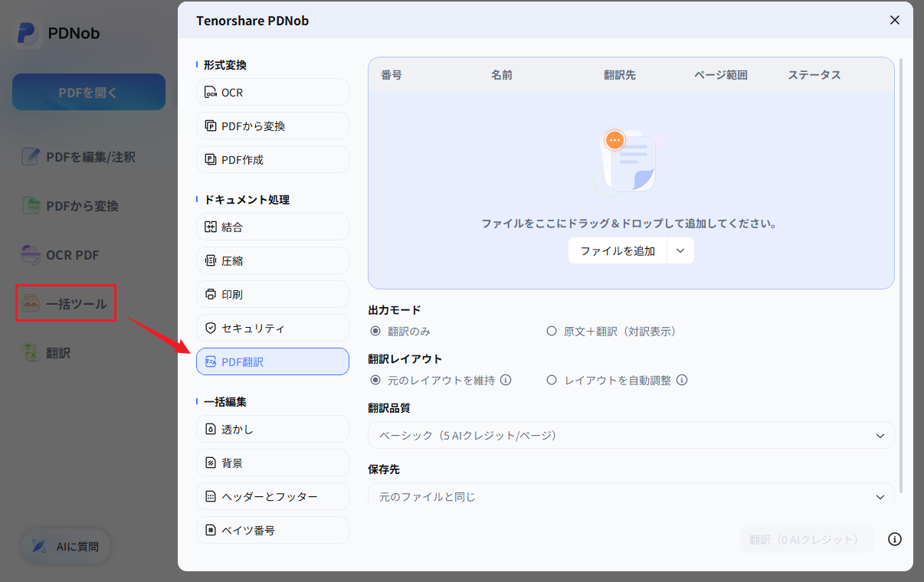This screenshot has width=924, height=582.
Task: Open the 圧縮 compress tool
Action: (273, 261)
